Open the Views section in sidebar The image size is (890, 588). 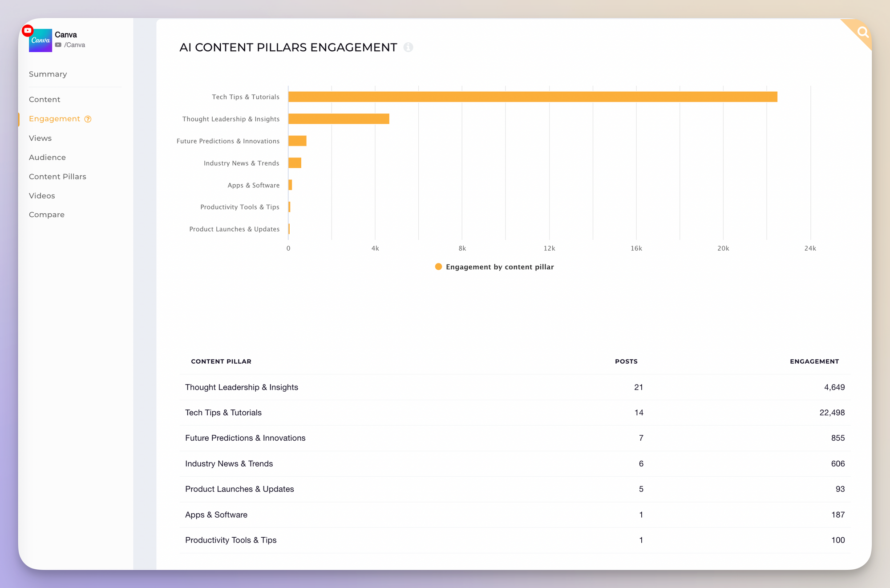(39, 137)
